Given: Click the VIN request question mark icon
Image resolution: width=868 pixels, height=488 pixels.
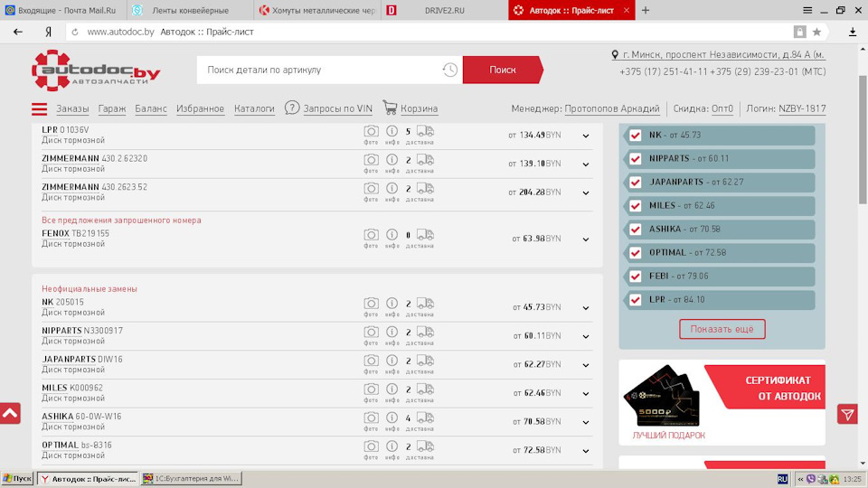Looking at the screenshot, I should [x=292, y=108].
